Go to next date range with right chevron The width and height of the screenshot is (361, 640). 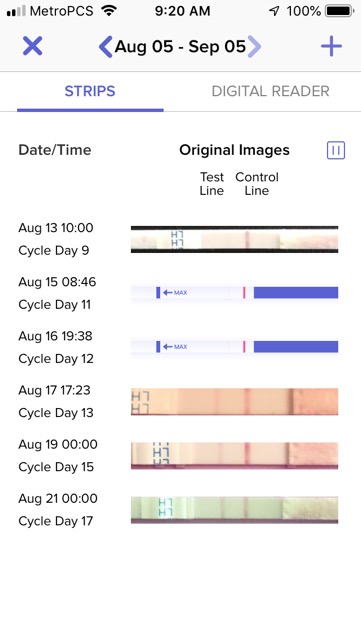[x=254, y=47]
